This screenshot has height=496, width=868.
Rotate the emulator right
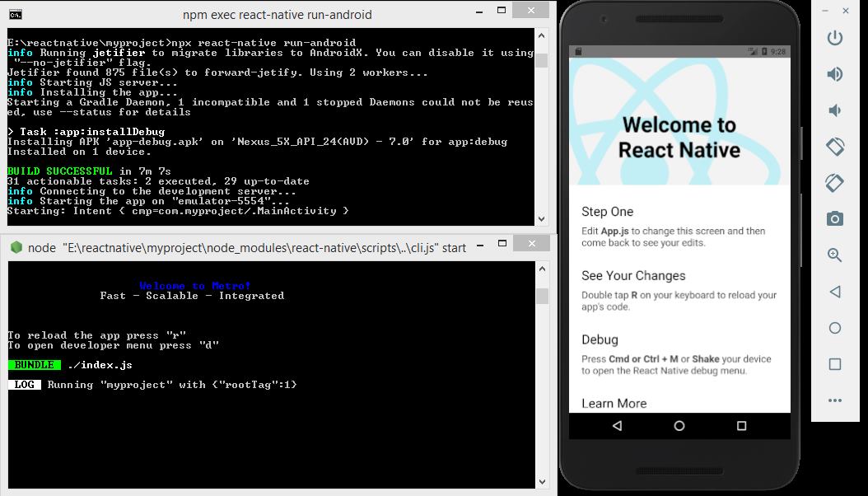(x=834, y=183)
